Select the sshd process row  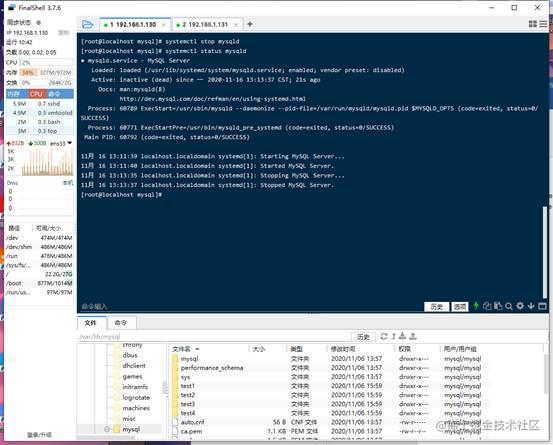(x=40, y=104)
